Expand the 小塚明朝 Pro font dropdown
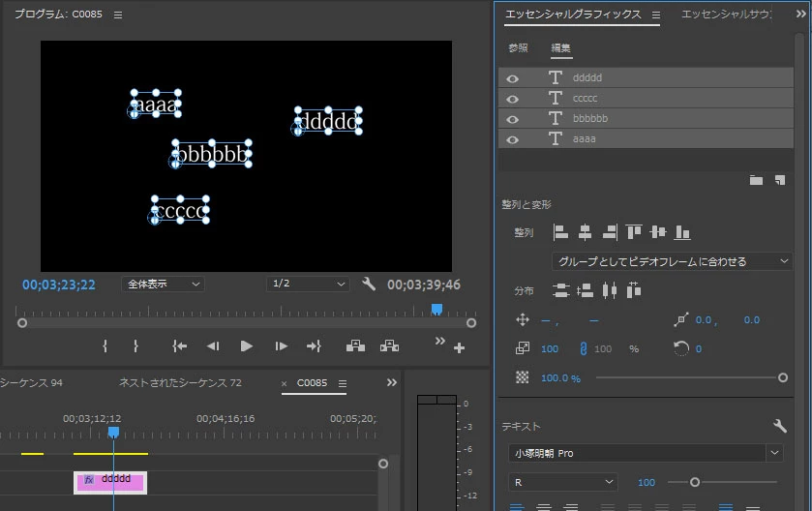 coord(774,453)
